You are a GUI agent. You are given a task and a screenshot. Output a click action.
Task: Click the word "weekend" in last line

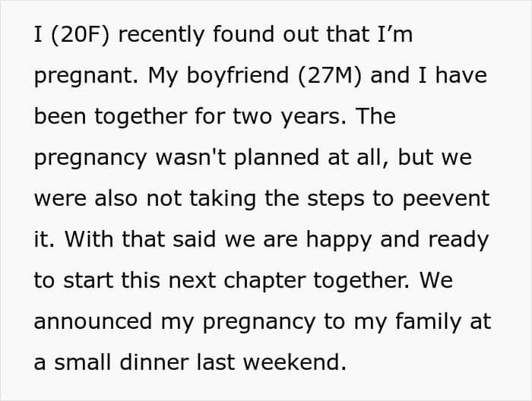pos(295,362)
